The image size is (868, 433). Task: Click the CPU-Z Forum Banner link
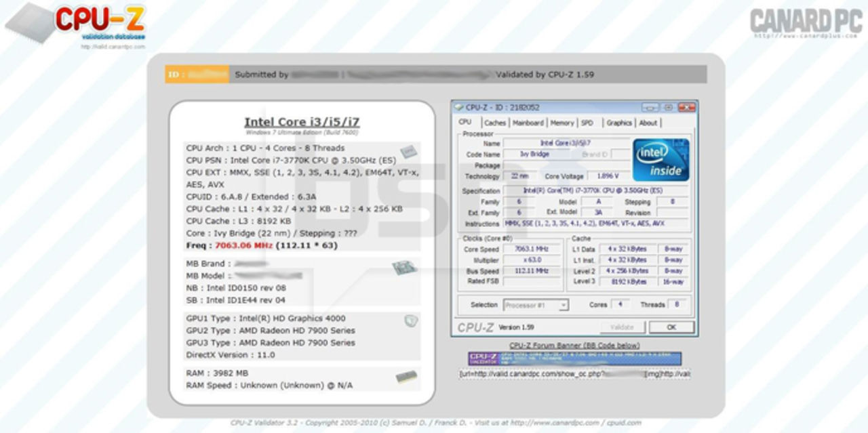coord(574,346)
